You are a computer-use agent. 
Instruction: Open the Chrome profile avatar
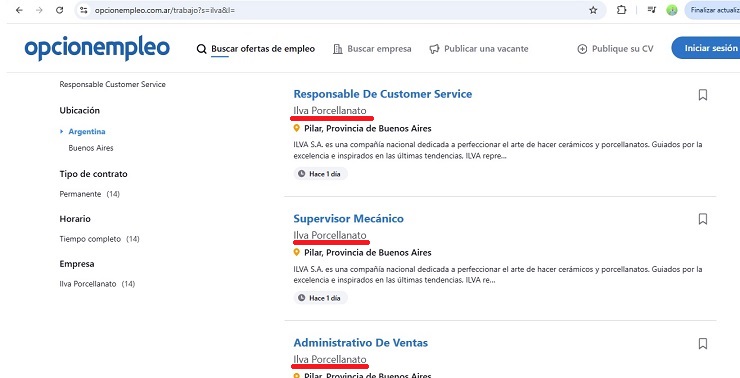click(x=672, y=10)
